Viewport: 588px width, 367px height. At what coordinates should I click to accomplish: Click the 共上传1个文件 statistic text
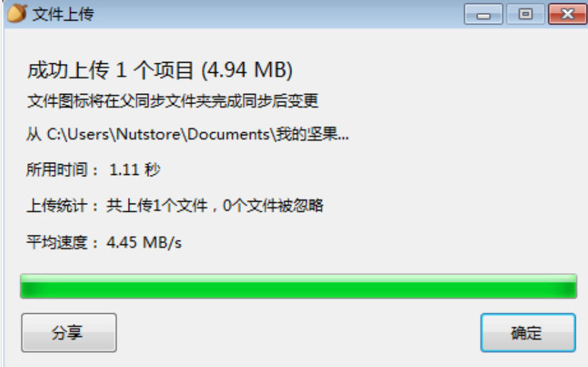157,206
